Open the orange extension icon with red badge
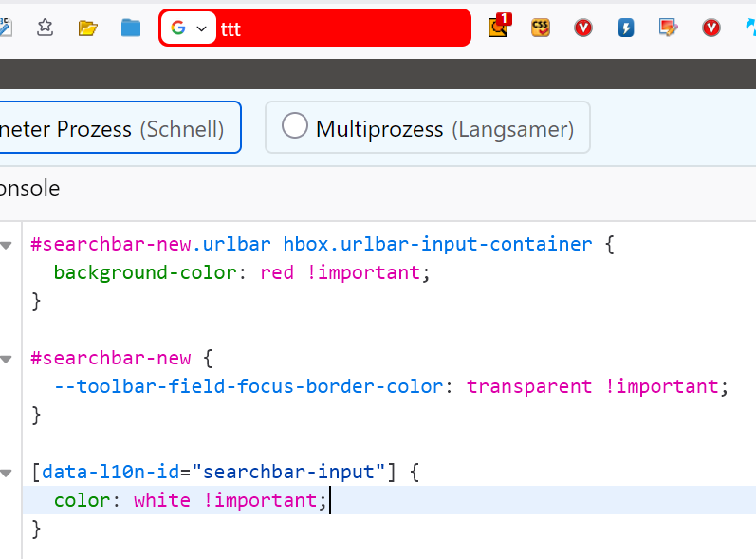 (499, 27)
